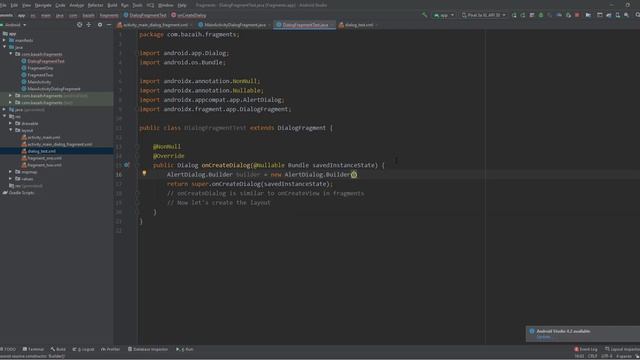Open the Analyze menu

[x=76, y=5]
